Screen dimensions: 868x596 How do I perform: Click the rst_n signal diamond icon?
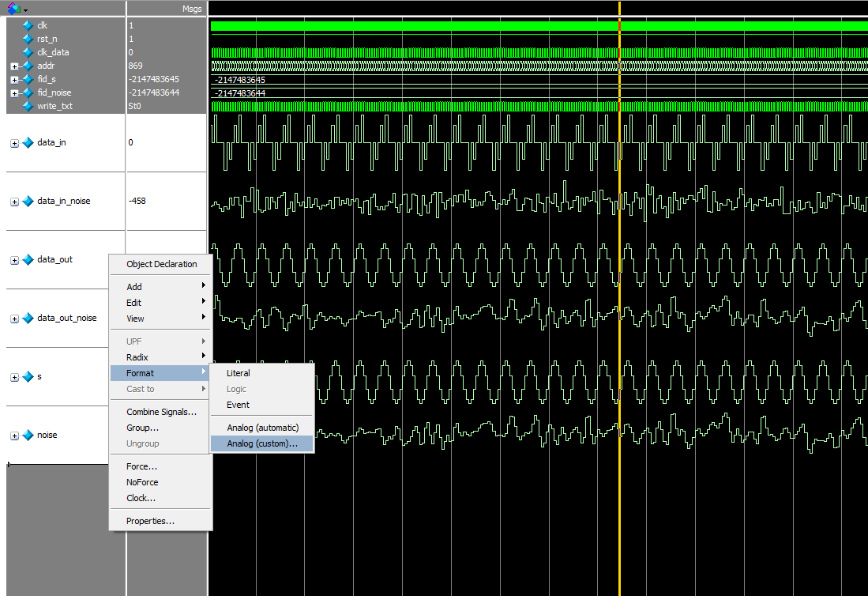coord(28,39)
